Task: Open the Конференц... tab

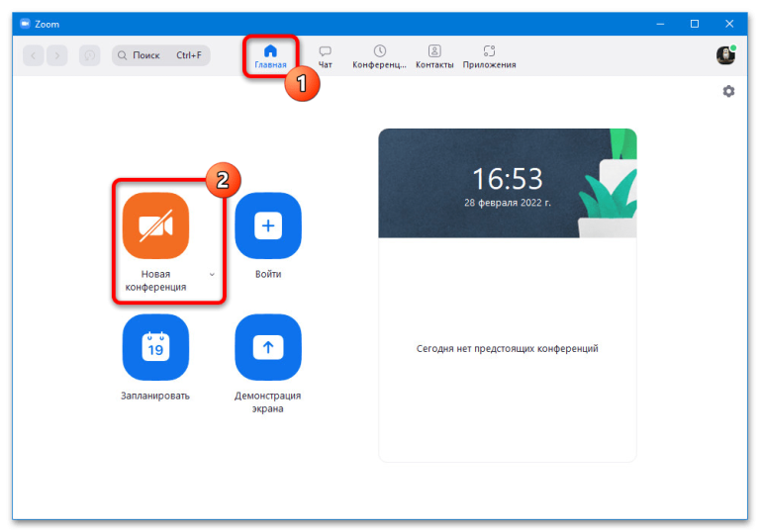Action: tap(379, 56)
